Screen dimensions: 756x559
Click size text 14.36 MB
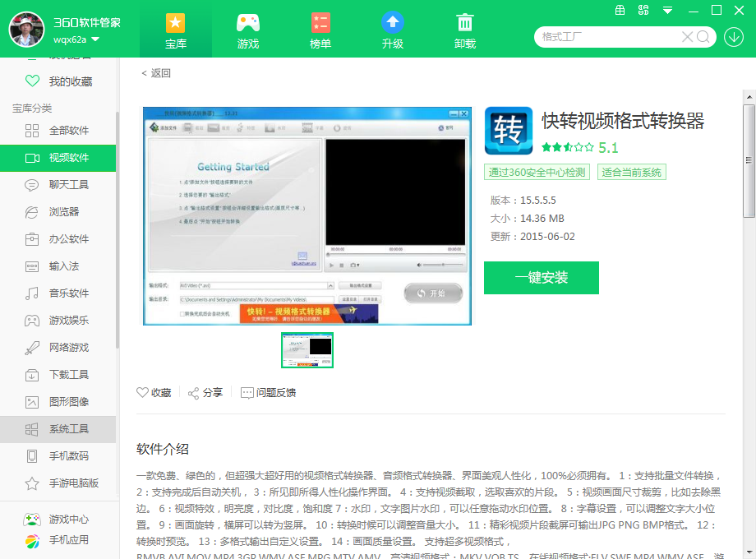click(542, 219)
